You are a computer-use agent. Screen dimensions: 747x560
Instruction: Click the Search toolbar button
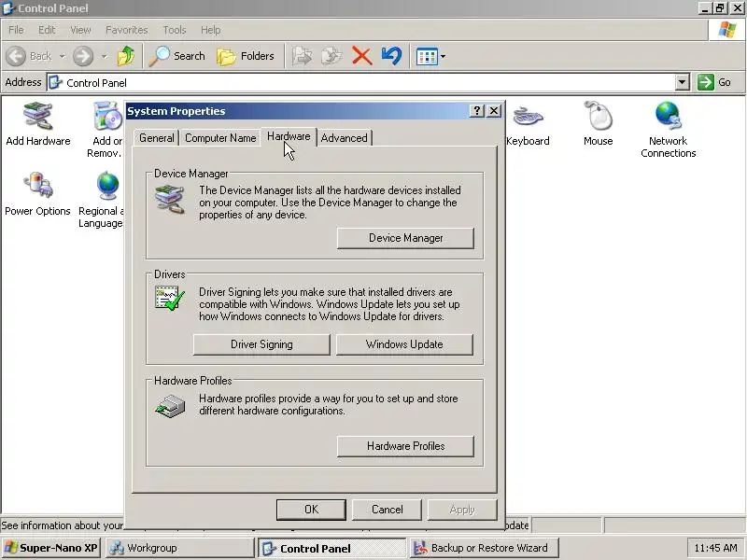click(176, 56)
